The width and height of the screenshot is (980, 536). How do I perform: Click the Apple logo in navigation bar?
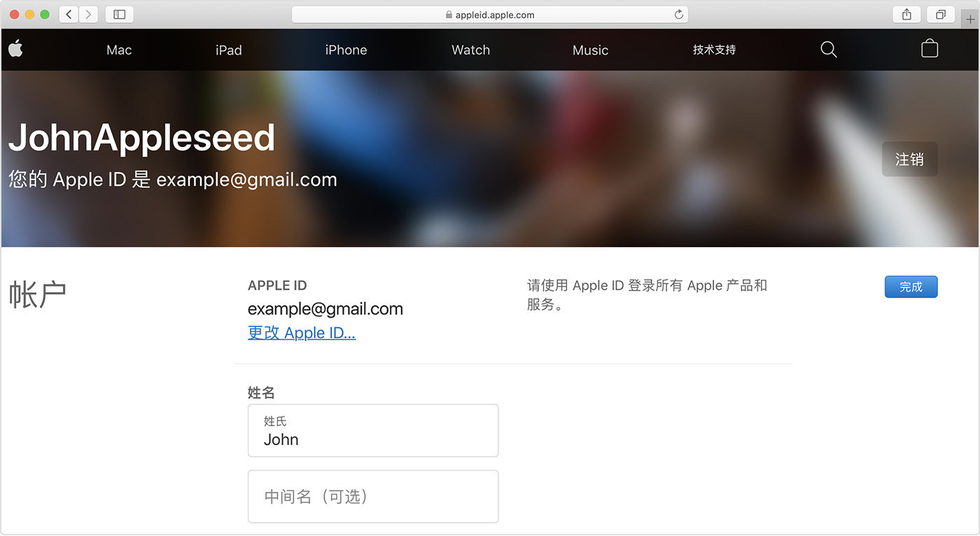15,49
